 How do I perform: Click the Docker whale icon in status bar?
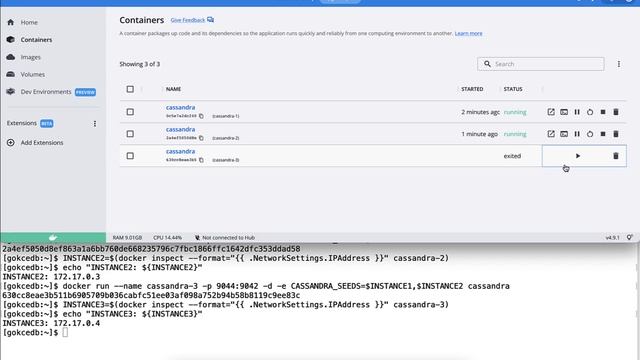tap(53, 238)
